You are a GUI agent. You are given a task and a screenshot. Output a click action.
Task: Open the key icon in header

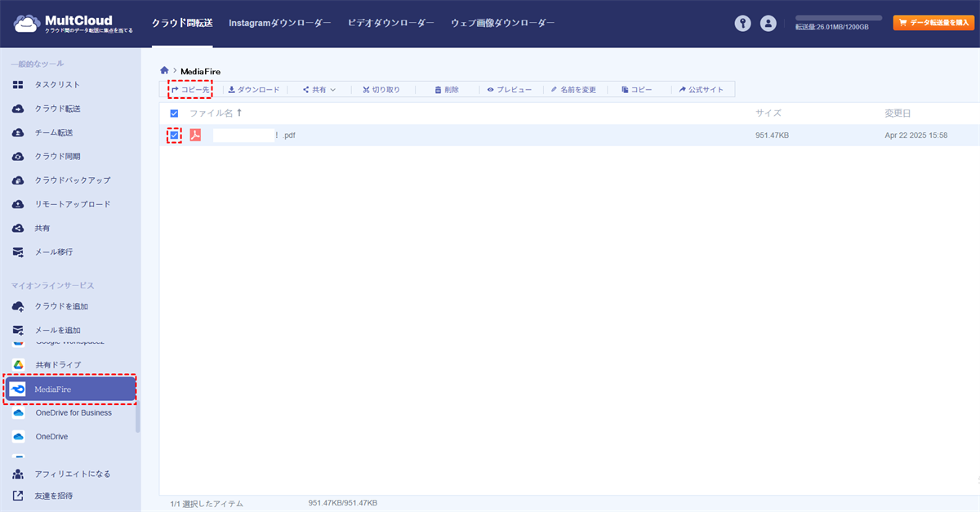point(742,24)
